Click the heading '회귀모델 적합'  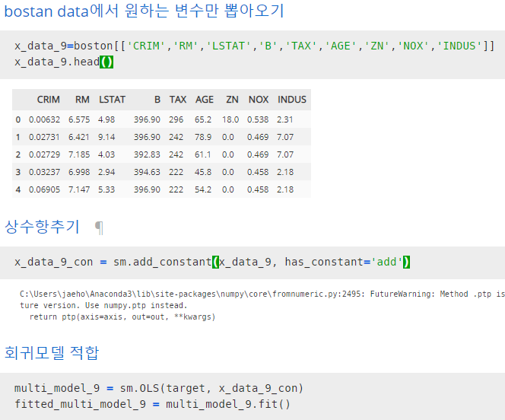click(x=52, y=353)
